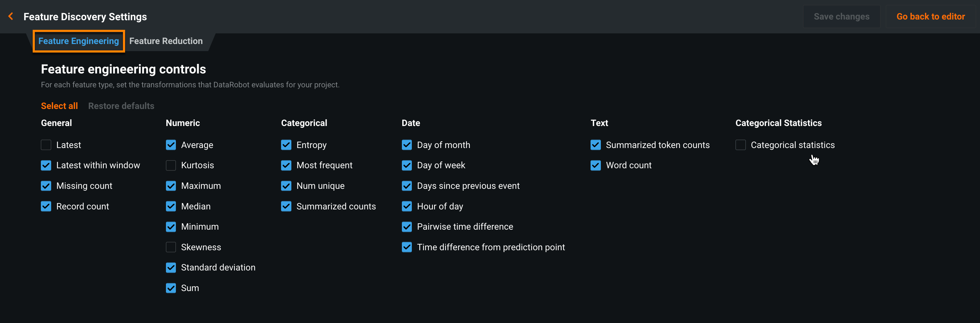Disable Pairwise time difference
Image resolution: width=980 pixels, height=323 pixels.
click(407, 227)
